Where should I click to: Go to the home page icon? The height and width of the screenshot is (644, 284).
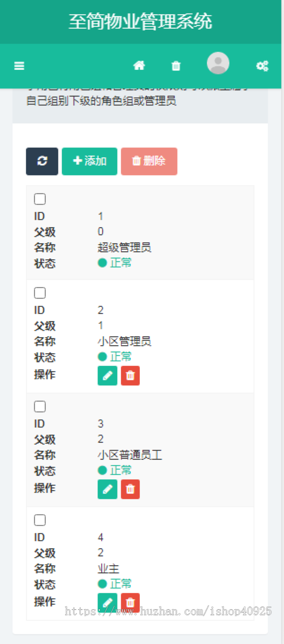pos(139,66)
